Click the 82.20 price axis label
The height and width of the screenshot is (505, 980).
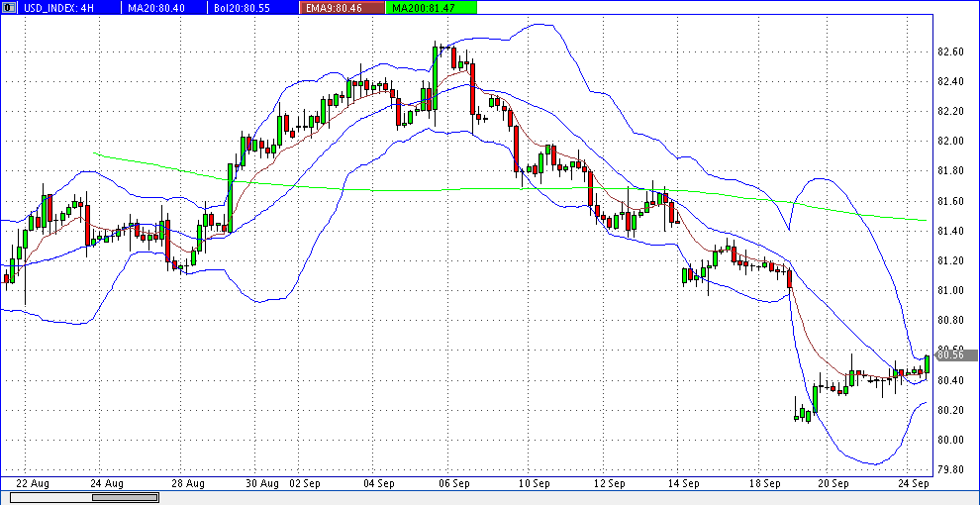point(951,111)
